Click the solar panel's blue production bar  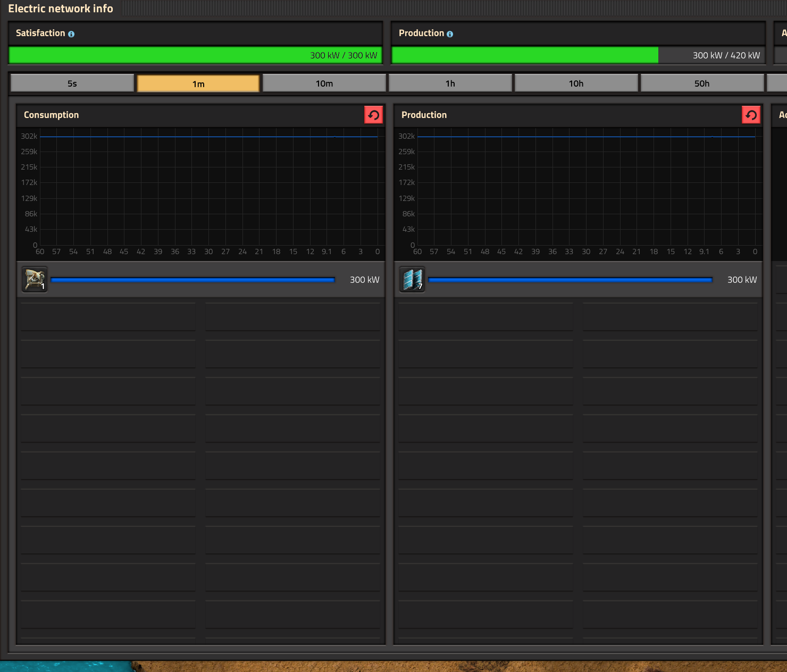click(x=570, y=280)
